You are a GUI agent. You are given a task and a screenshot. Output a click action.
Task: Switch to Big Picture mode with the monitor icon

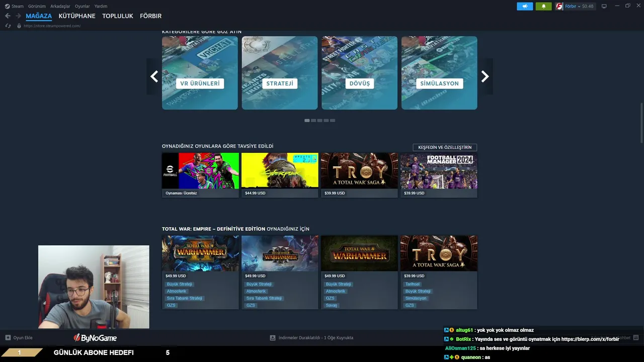[604, 6]
